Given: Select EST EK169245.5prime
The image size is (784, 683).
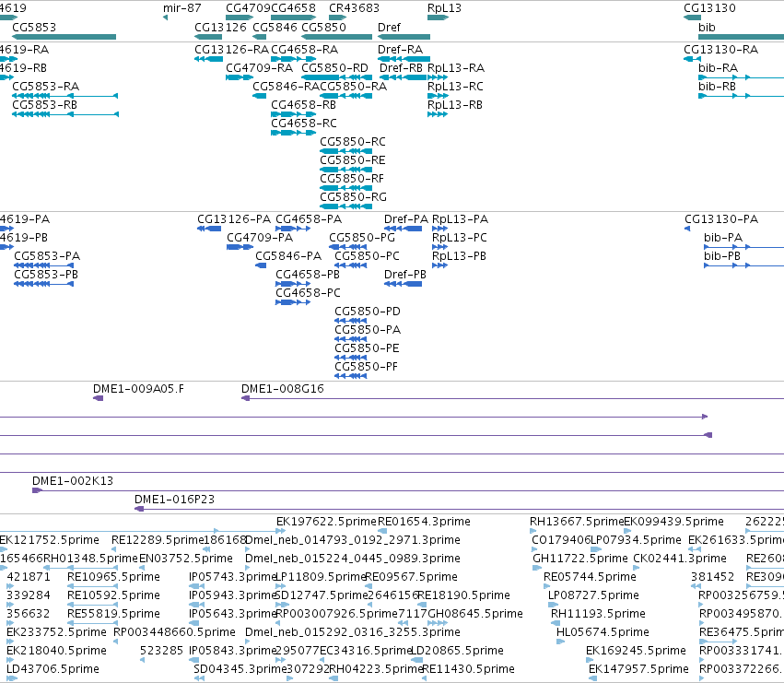Looking at the screenshot, I should click(636, 651).
